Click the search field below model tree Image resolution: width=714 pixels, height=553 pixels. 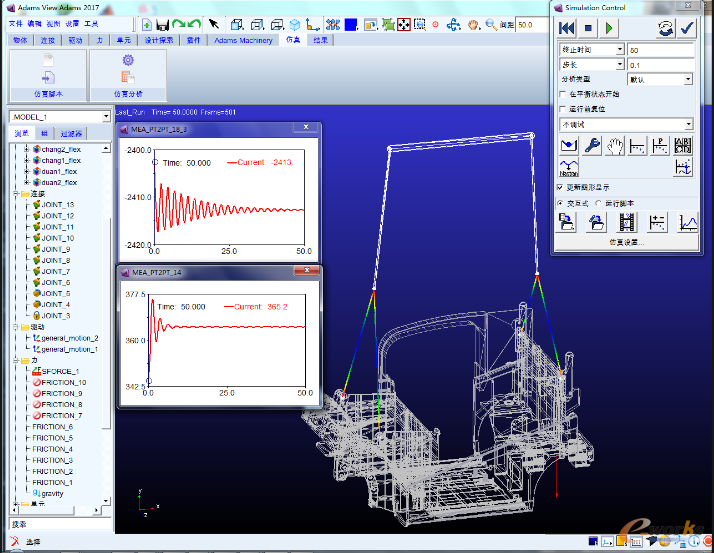[x=60, y=524]
